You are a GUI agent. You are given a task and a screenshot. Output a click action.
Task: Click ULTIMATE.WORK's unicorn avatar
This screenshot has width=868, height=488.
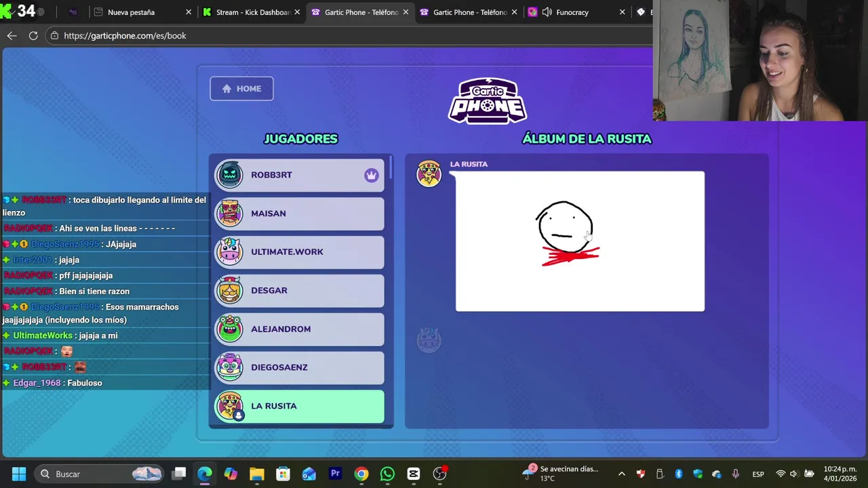click(229, 252)
